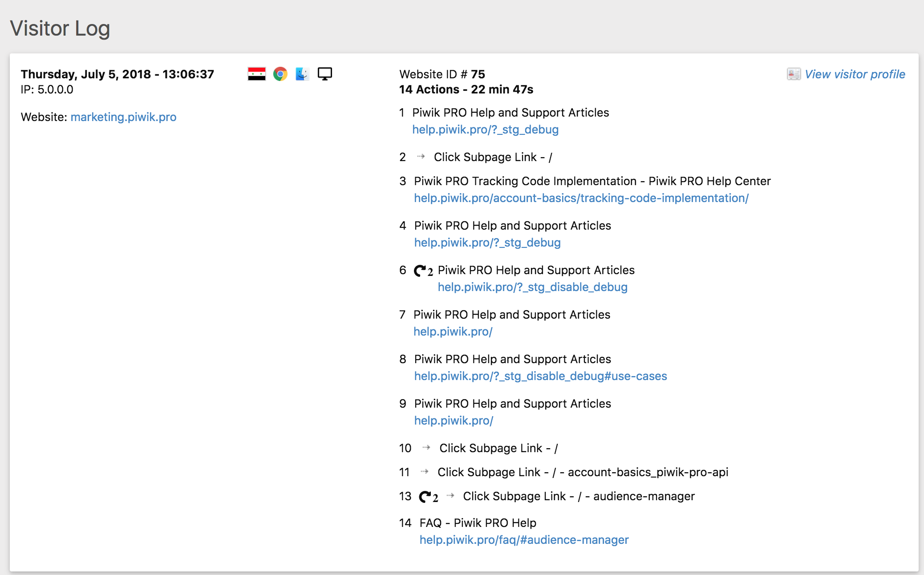Click action 6 Piwik PRO Help title

(x=536, y=270)
